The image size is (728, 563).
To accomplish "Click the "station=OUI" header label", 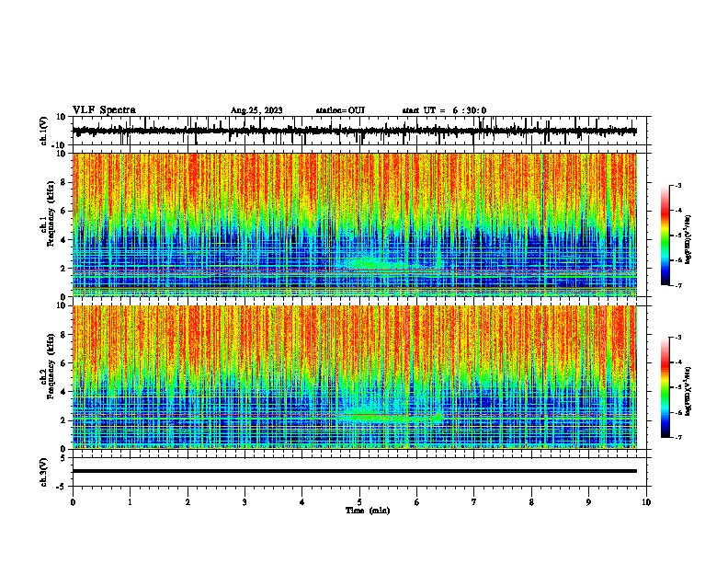I will 340,110.
